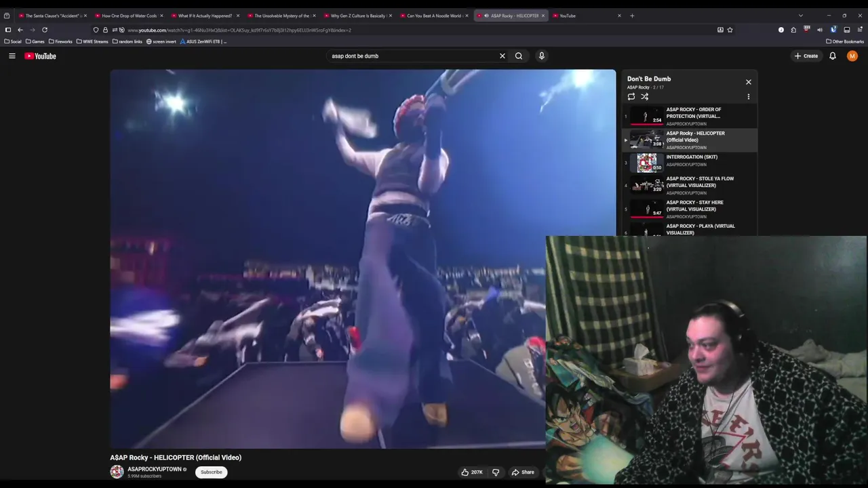868x488 pixels.
Task: Open the ASUS ZenWiFi ET8 bookmark
Action: pyautogui.click(x=203, y=41)
